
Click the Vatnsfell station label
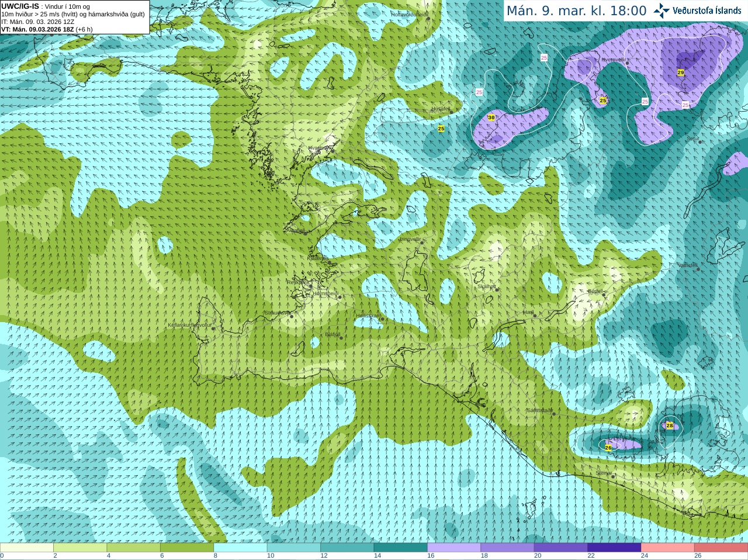coord(688,265)
